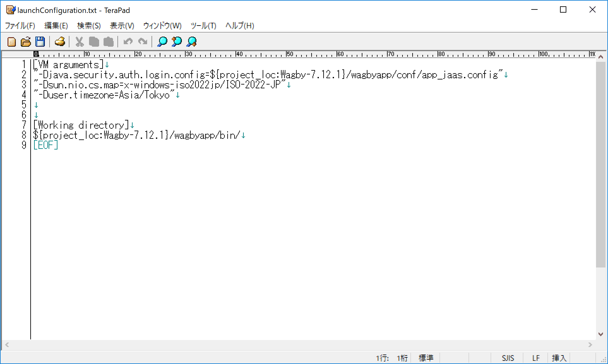Screen dimensions: 608x364
Task: Click the 標準 status bar cell
Action: click(426, 358)
